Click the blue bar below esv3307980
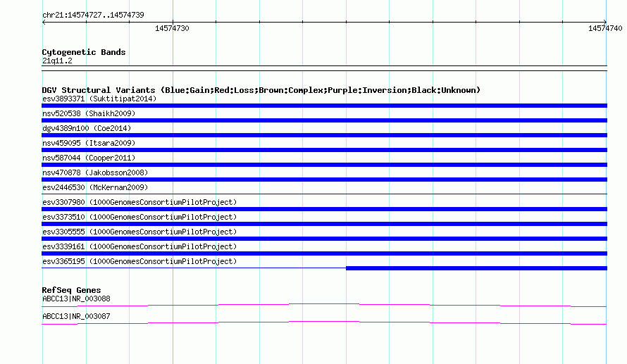 coord(324,209)
